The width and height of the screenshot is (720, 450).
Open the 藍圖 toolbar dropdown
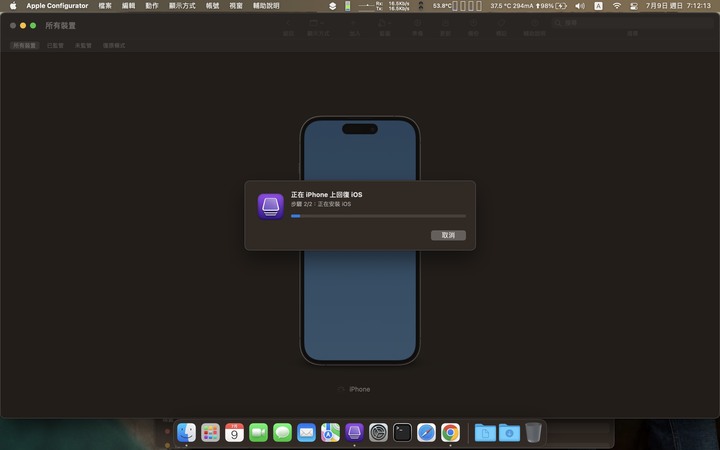point(384,23)
